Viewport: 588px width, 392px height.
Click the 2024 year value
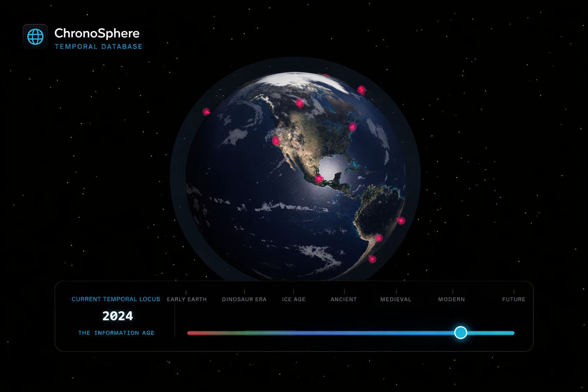point(118,316)
